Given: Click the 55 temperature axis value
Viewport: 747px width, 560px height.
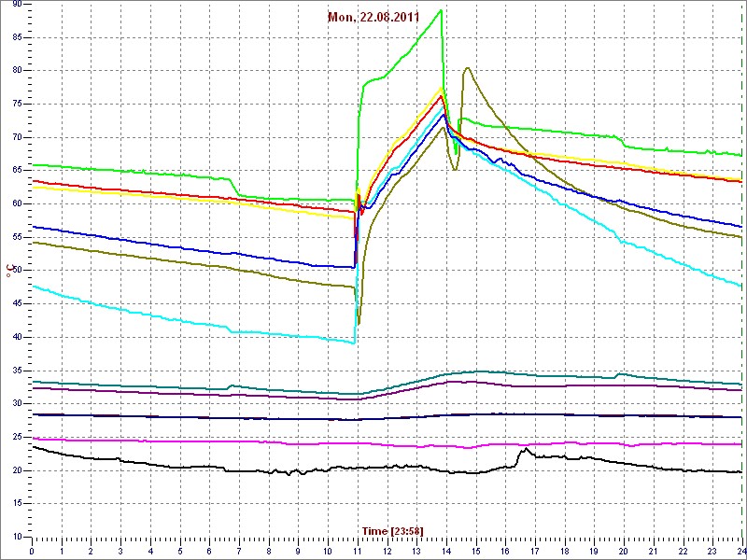Looking at the screenshot, I should click(17, 238).
